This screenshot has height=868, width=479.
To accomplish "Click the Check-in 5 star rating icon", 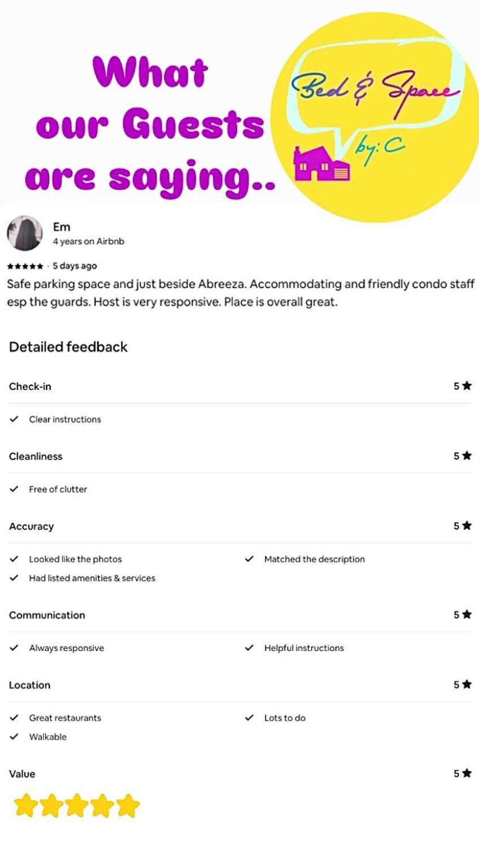I will 467,386.
